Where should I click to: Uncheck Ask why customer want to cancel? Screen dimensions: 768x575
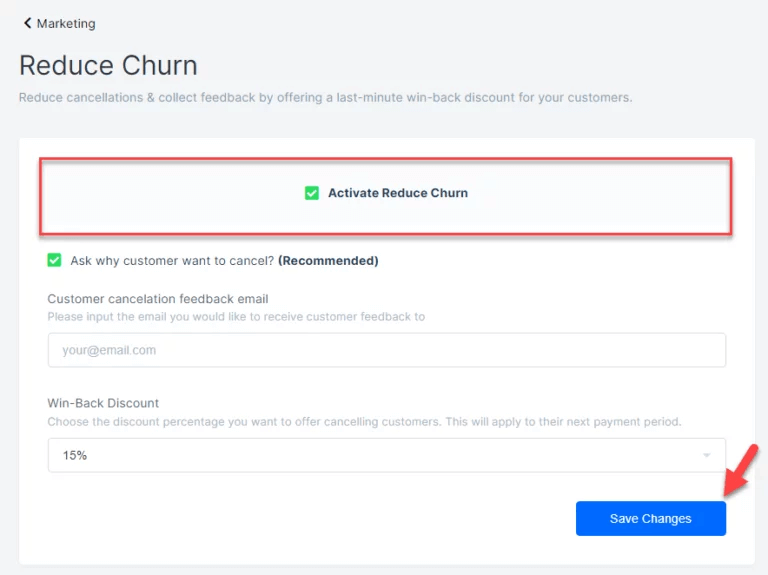(x=54, y=260)
